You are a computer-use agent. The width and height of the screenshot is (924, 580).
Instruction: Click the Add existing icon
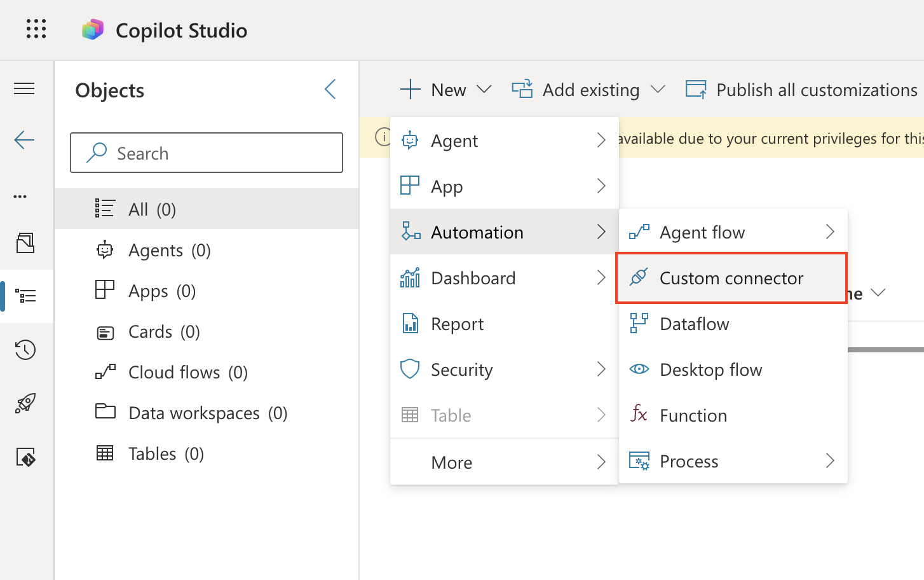point(522,90)
